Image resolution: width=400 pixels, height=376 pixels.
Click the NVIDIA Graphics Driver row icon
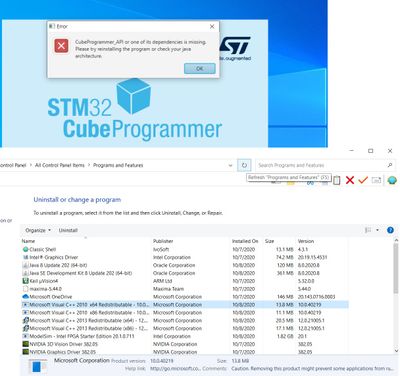pos(26,352)
